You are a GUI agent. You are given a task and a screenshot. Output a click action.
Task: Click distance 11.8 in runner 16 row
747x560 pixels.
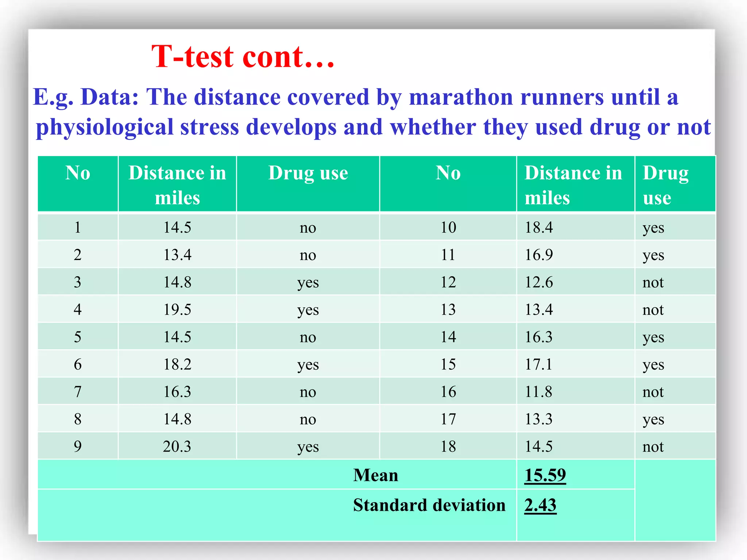(x=539, y=392)
